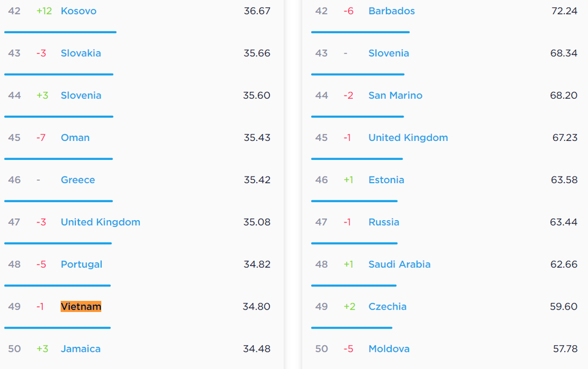
Task: Open the Jamaica country link
Action: [81, 349]
